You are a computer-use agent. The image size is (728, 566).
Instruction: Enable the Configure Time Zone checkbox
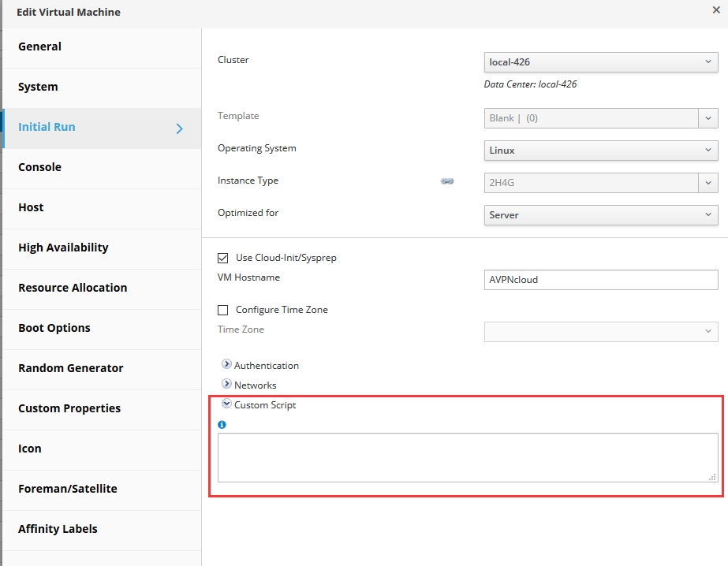[223, 310]
